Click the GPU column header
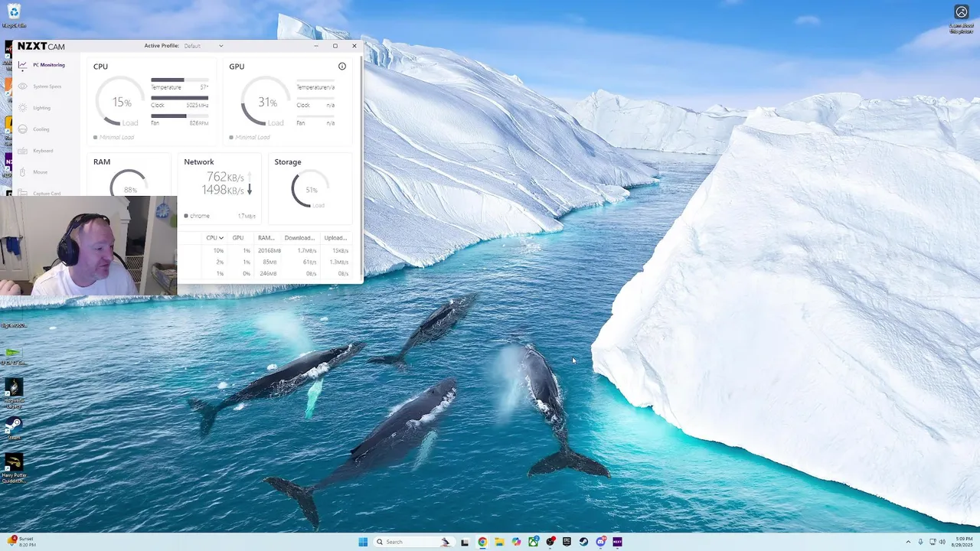Viewport: 980px width, 551px height. tap(238, 238)
